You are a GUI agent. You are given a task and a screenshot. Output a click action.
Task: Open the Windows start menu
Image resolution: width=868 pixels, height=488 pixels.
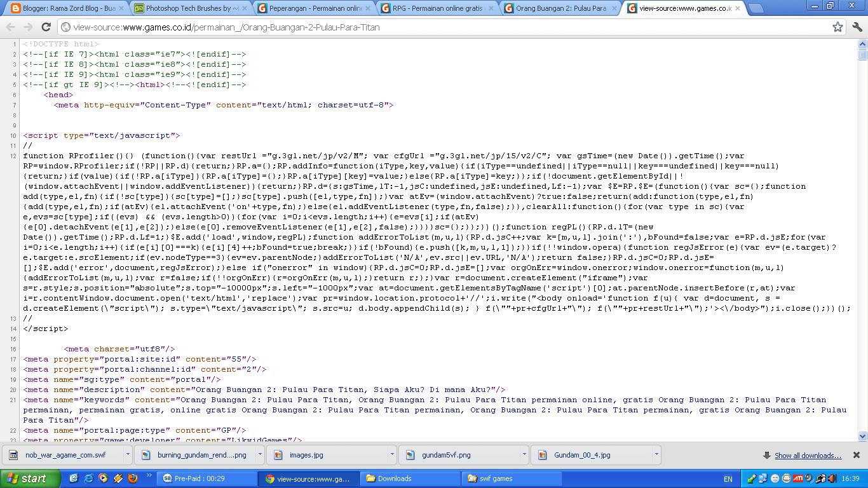[30, 478]
